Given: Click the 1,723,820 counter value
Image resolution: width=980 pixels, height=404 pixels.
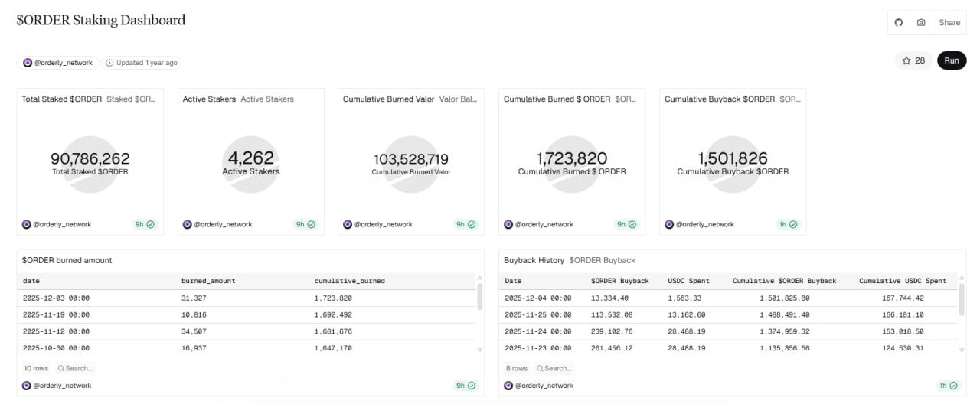Looking at the screenshot, I should tap(572, 158).
